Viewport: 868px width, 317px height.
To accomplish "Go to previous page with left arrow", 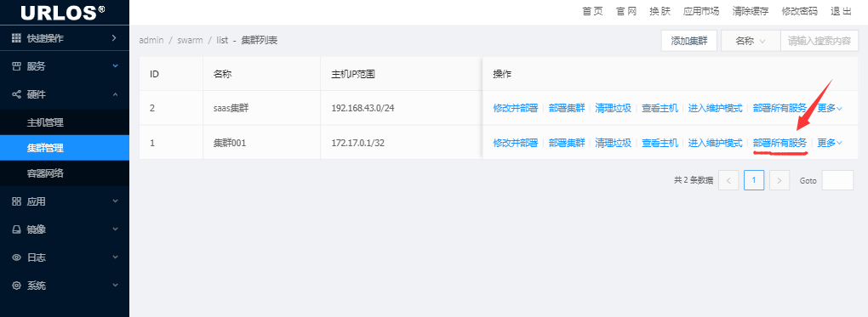I will (x=728, y=180).
